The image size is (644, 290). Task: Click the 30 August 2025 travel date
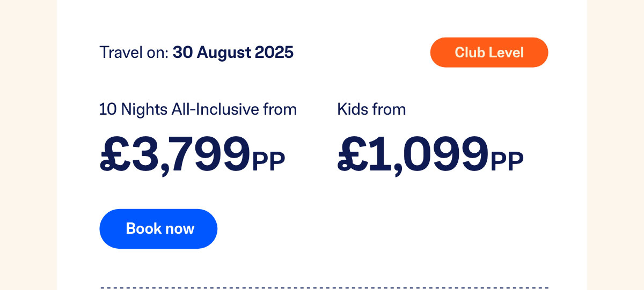click(x=233, y=53)
